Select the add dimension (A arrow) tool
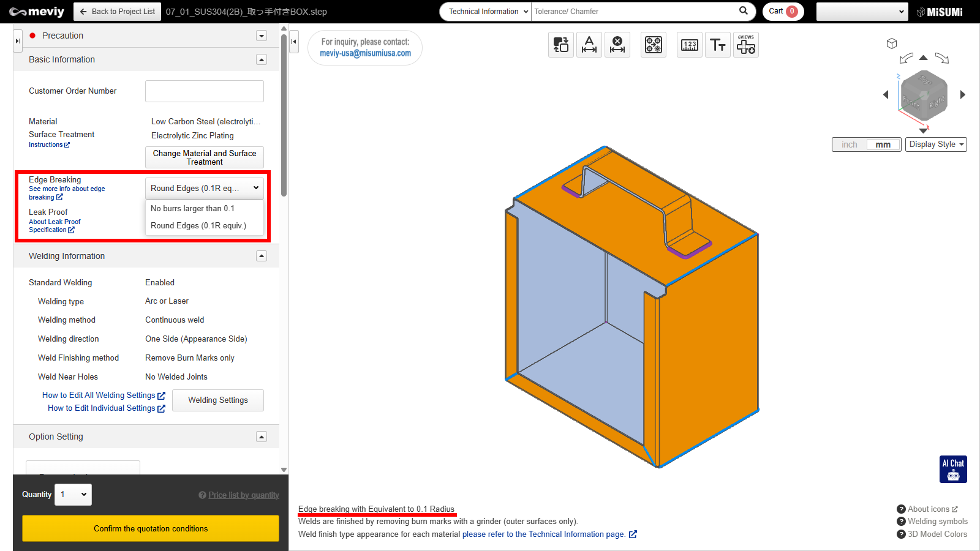This screenshot has width=980, height=551. coord(589,45)
